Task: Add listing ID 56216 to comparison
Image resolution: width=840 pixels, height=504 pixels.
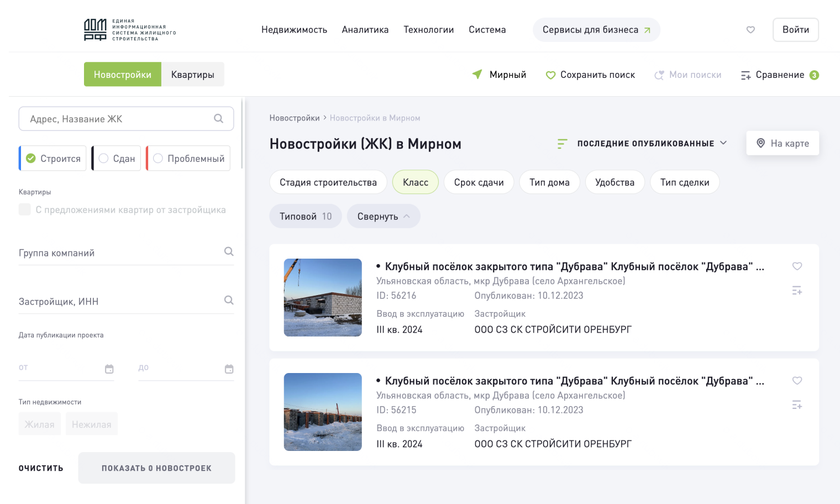Action: click(797, 291)
